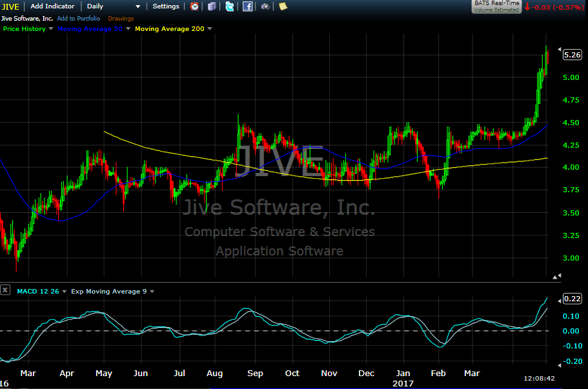Viewport: 588px width, 389px height.
Task: Click the JIVE ticker symbol
Action: coord(10,6)
